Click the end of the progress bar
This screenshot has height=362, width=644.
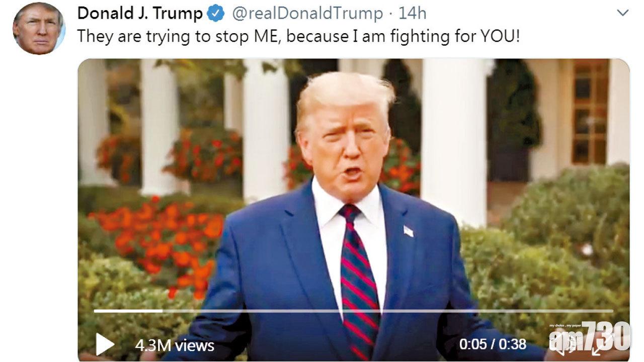(x=611, y=311)
